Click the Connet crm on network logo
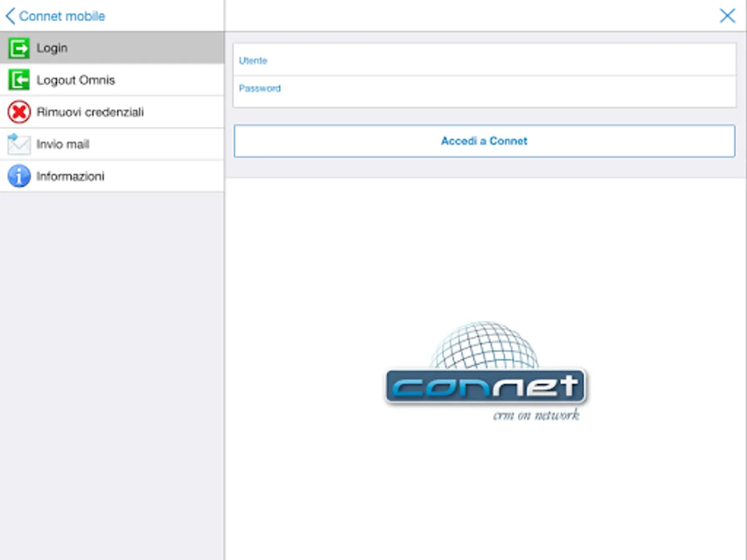 [x=486, y=371]
